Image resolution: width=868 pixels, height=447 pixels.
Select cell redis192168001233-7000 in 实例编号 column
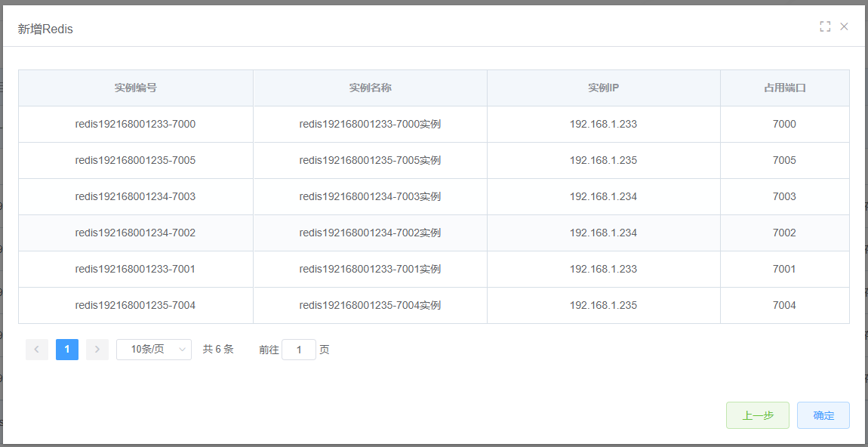[x=136, y=124]
